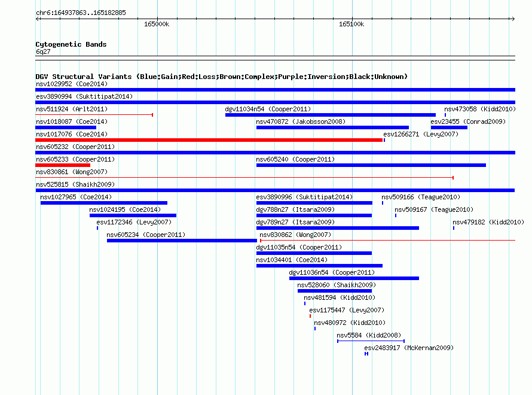Image resolution: width=532 pixels, height=395 pixels.
Task: Select the blue bar under nsv605240
Action: pos(371,165)
